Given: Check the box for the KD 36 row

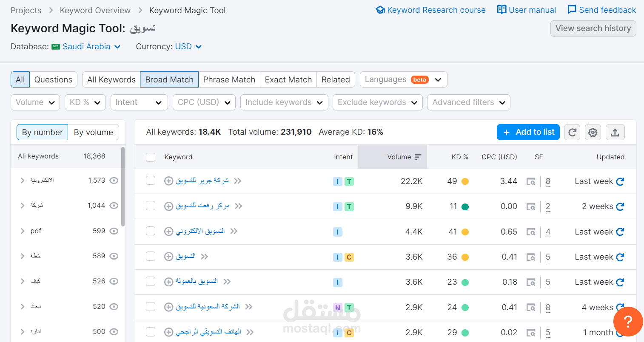Looking at the screenshot, I should click(151, 256).
